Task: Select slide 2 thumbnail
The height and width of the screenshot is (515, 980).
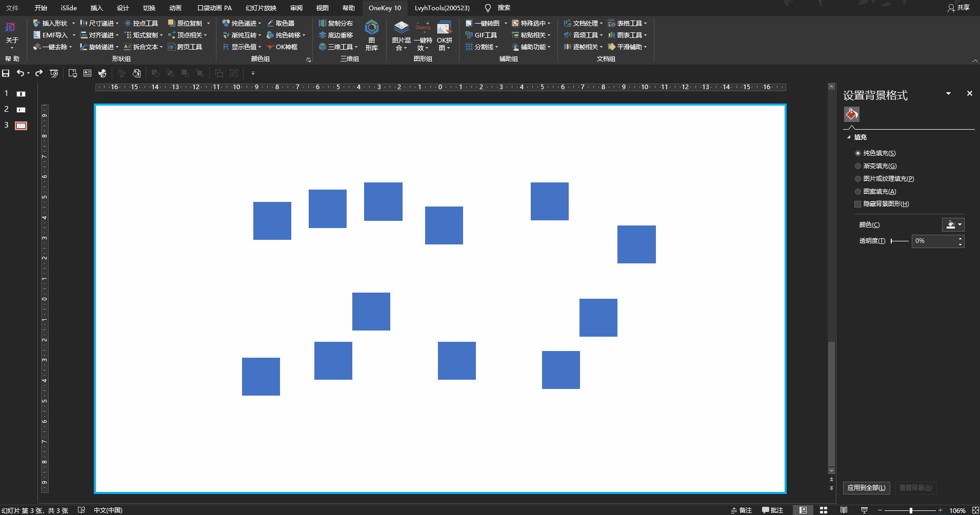Action: (x=21, y=110)
